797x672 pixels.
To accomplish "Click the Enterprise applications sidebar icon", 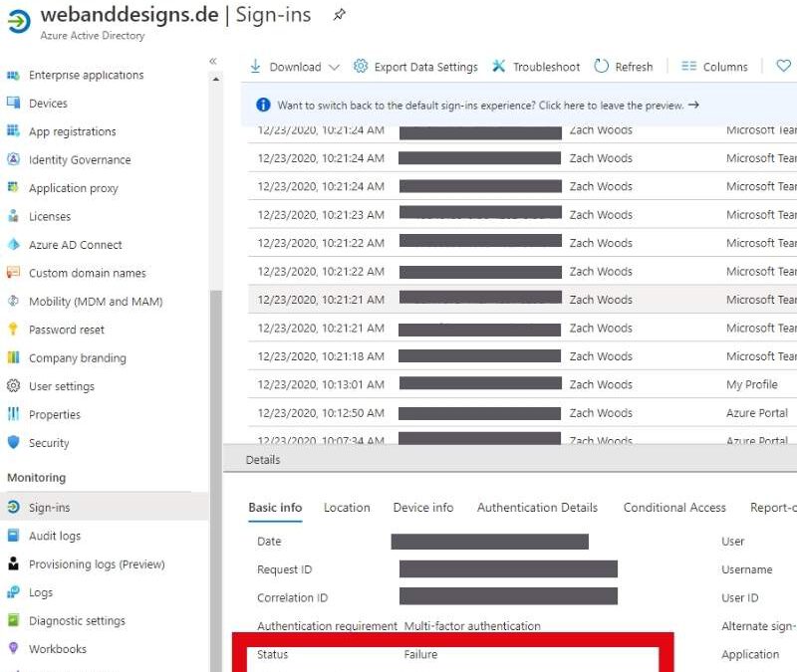I will point(13,76).
